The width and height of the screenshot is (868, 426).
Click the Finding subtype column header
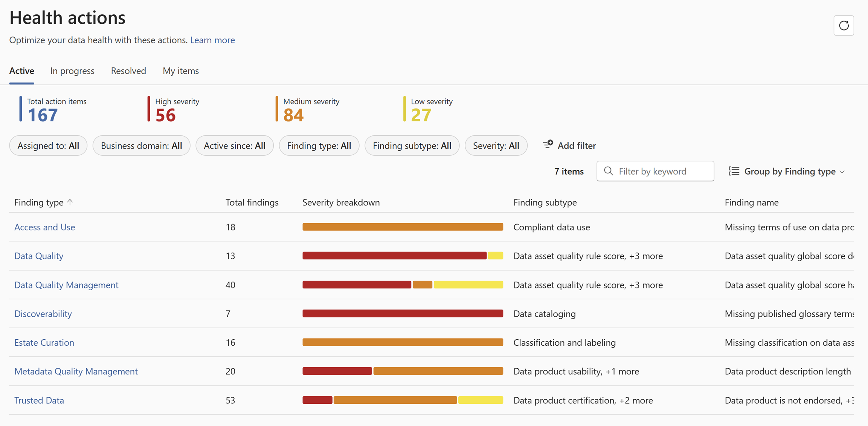pyautogui.click(x=545, y=202)
